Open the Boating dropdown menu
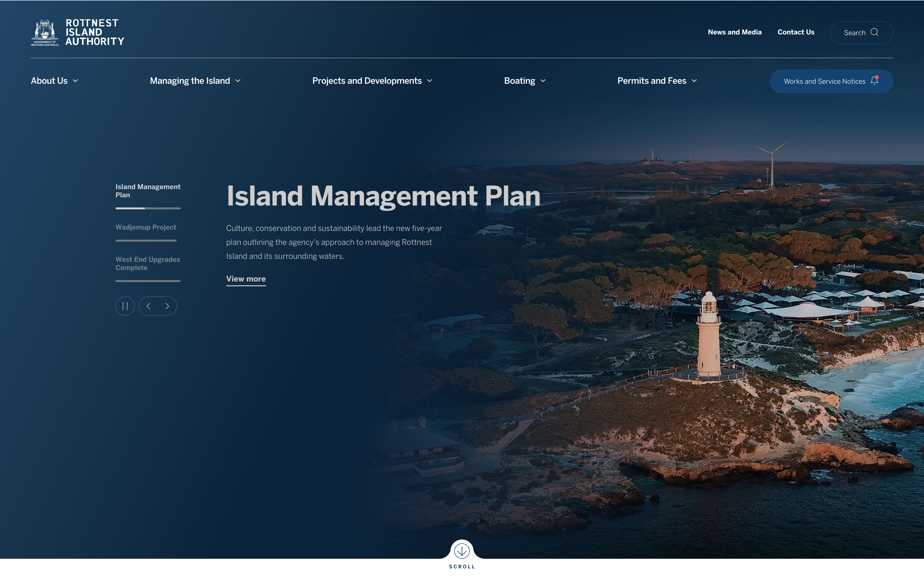The height and width of the screenshot is (578, 924). (525, 81)
